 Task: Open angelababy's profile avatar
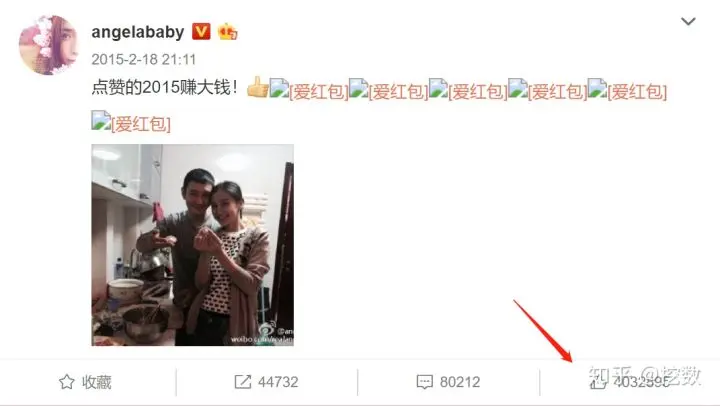[48, 45]
